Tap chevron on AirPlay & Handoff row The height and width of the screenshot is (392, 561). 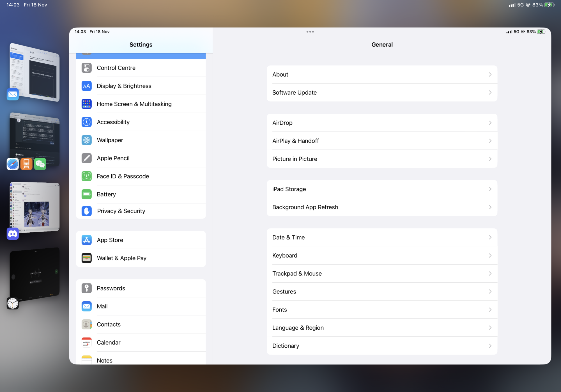[490, 141]
